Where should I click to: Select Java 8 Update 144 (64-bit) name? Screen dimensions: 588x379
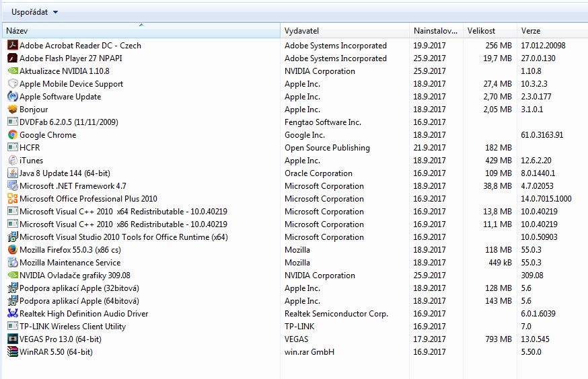pos(65,173)
